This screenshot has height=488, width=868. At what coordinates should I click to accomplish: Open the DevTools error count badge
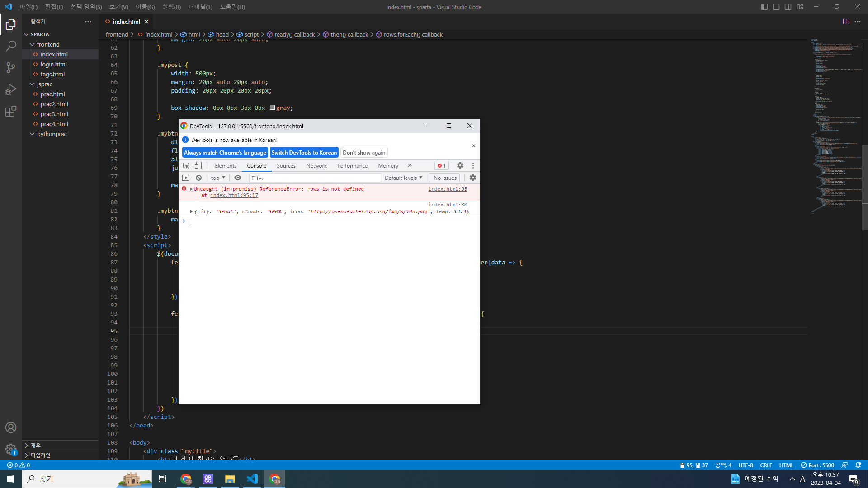click(442, 166)
